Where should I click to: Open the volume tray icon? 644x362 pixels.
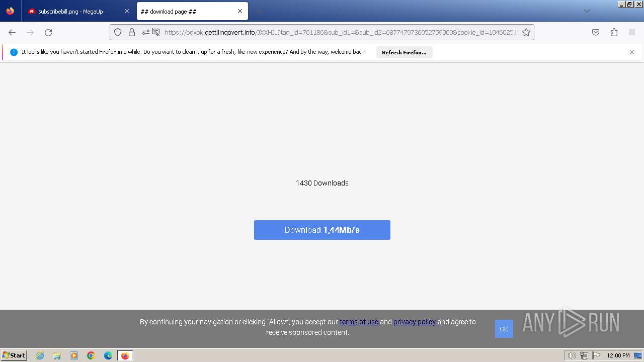[x=572, y=355]
